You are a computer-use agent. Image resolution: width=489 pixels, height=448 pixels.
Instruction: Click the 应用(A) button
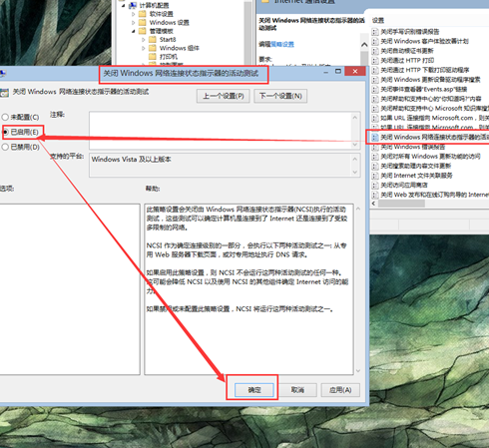(x=340, y=390)
